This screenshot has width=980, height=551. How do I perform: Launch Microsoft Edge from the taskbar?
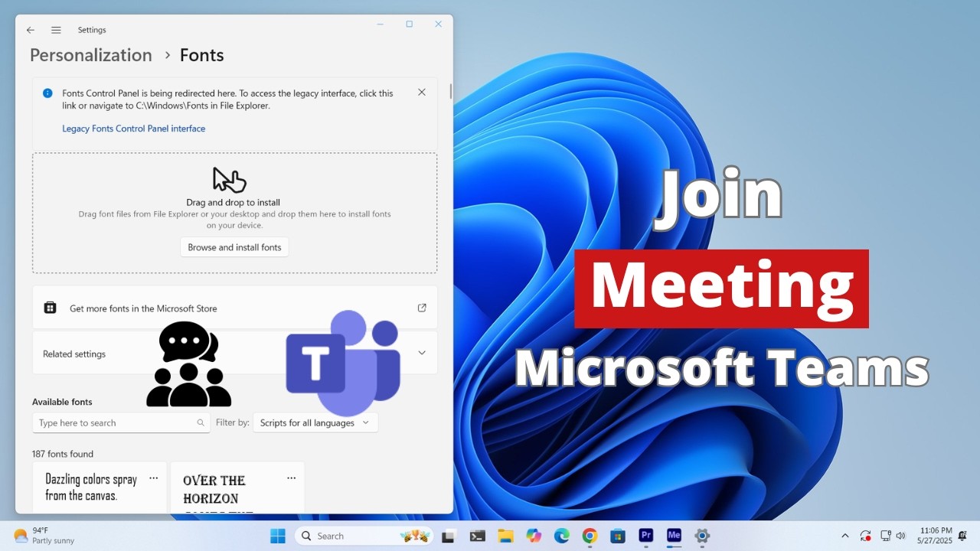click(562, 536)
